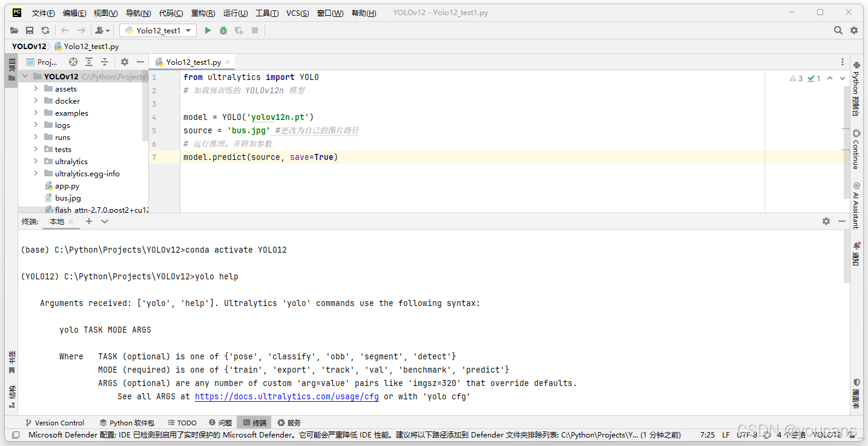Click the Open file toolbar icon

14,30
